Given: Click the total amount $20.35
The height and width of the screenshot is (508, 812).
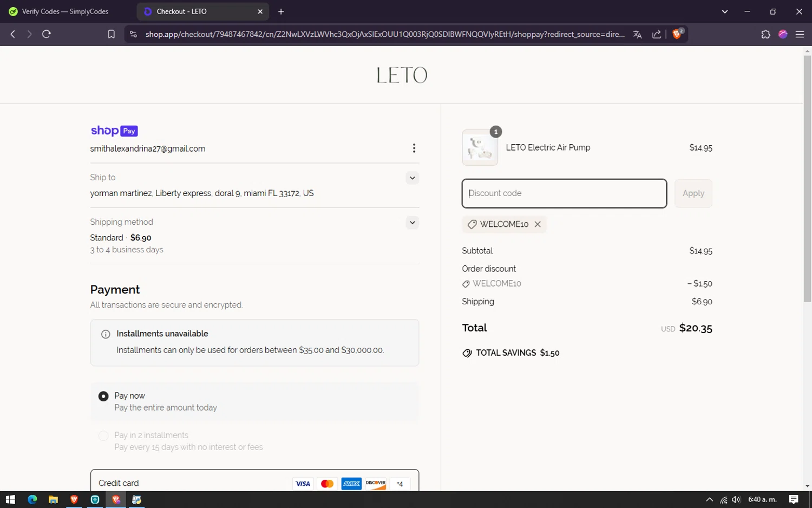Looking at the screenshot, I should tap(696, 328).
